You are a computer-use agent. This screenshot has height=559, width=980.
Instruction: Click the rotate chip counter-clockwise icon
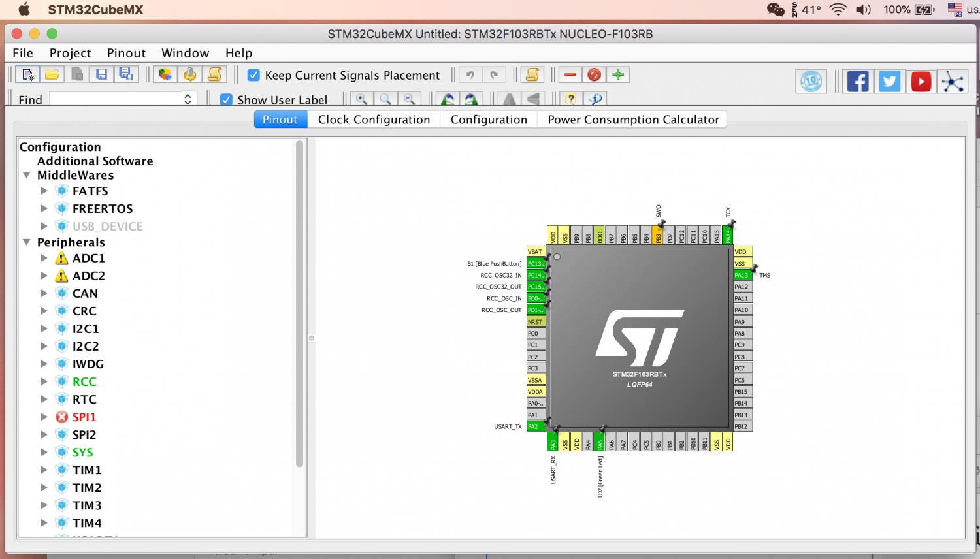tap(448, 99)
